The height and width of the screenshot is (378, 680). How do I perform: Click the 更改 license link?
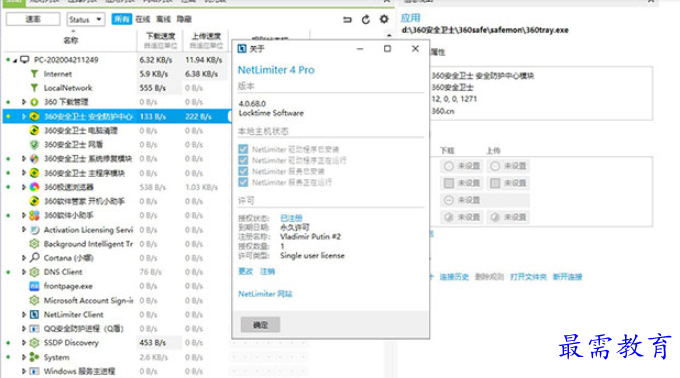(x=245, y=271)
